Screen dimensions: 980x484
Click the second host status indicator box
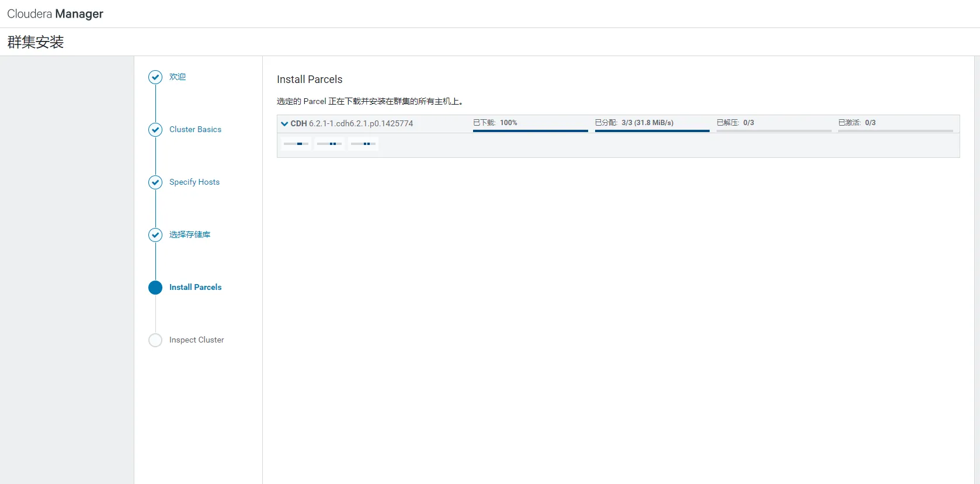point(329,144)
